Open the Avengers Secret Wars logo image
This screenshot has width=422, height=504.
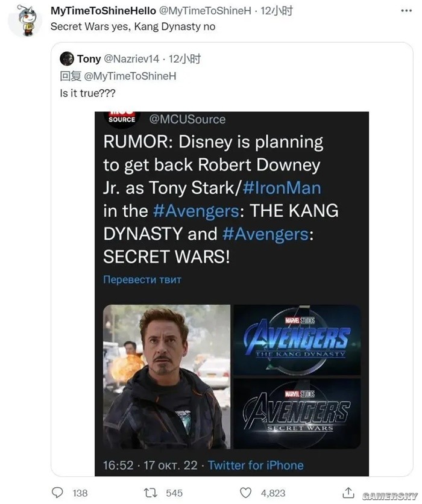[x=297, y=414]
